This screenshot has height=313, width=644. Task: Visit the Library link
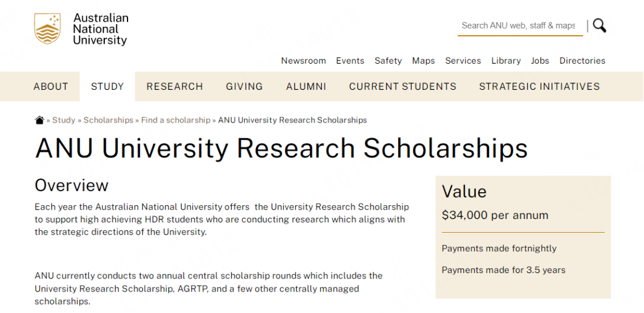tap(506, 61)
